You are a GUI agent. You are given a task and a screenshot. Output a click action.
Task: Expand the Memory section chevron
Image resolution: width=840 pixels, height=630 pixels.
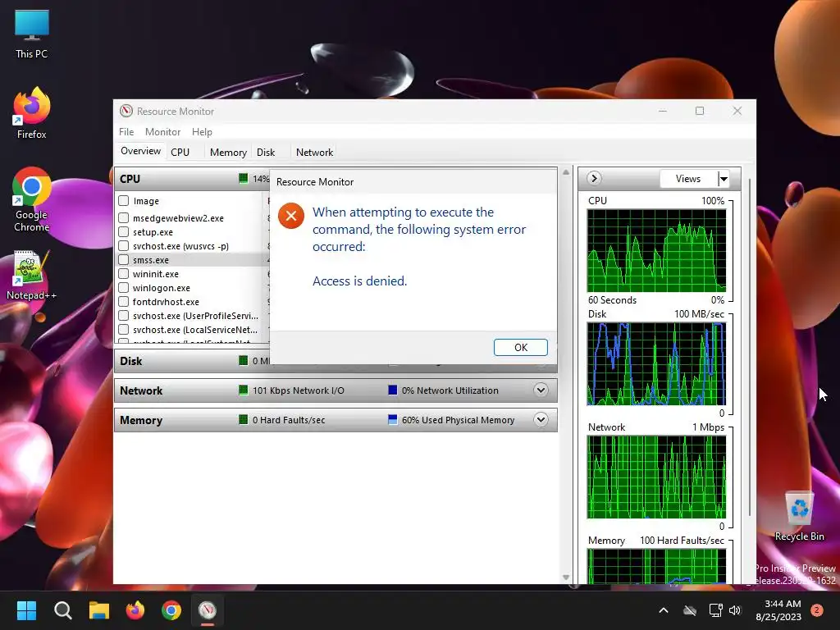541,419
